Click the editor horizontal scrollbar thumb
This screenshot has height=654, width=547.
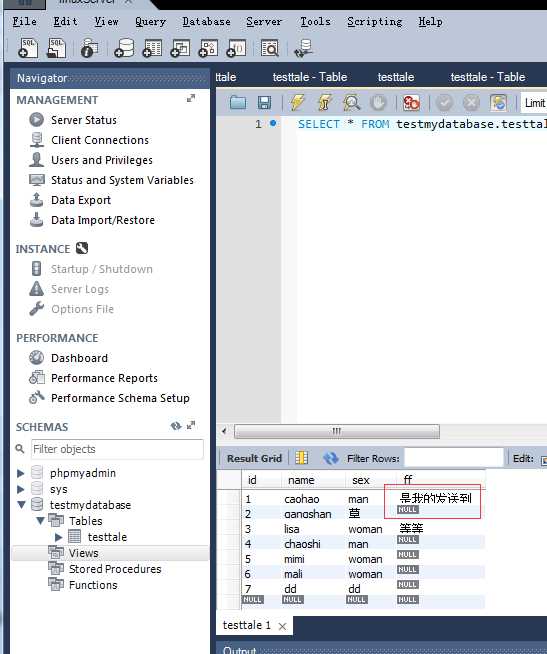pyautogui.click(x=337, y=431)
